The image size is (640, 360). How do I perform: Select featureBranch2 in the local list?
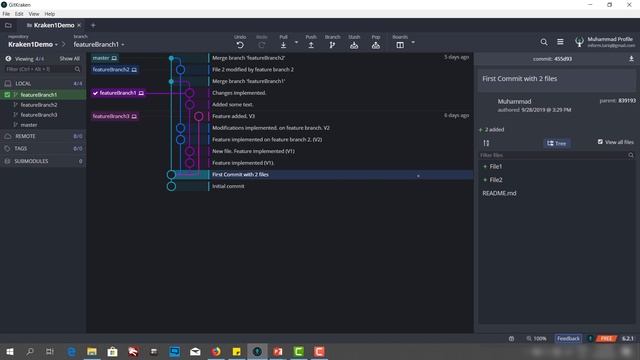(x=39, y=105)
